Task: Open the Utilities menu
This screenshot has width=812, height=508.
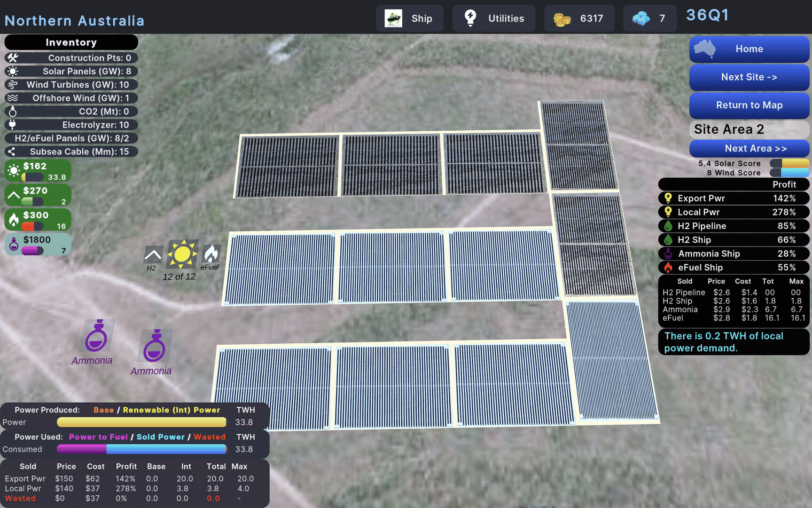Action: 494,19
